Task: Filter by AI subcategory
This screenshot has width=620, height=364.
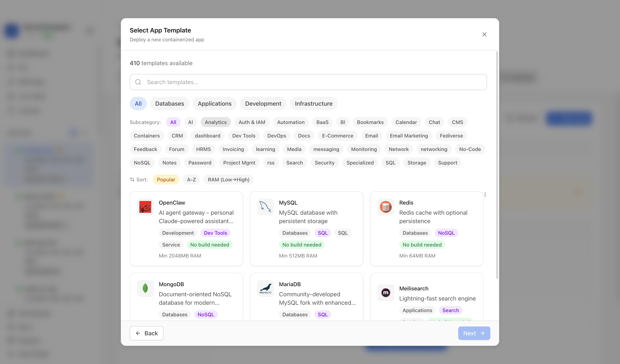Action: coord(190,122)
